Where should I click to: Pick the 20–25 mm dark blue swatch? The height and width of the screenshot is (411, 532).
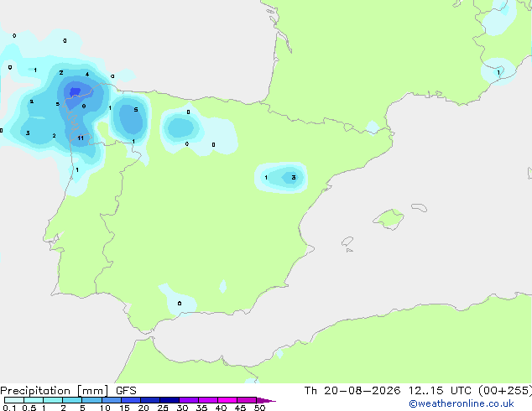click(150, 400)
